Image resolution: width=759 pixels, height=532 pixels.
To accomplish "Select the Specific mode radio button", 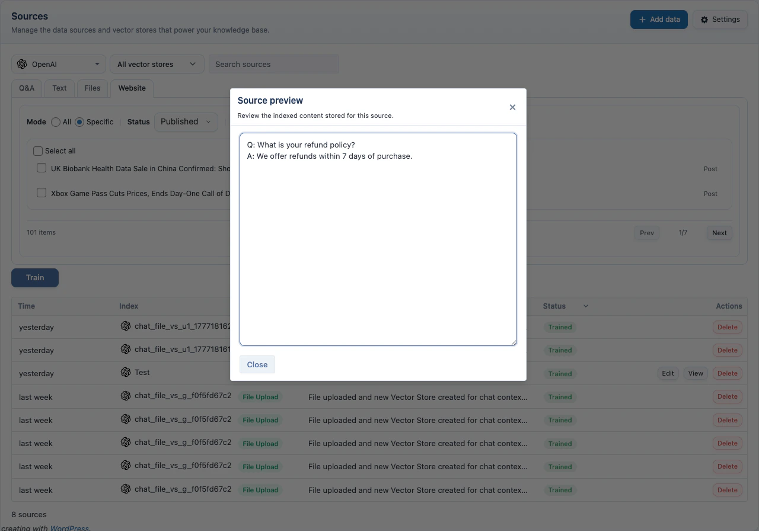I will point(78,122).
